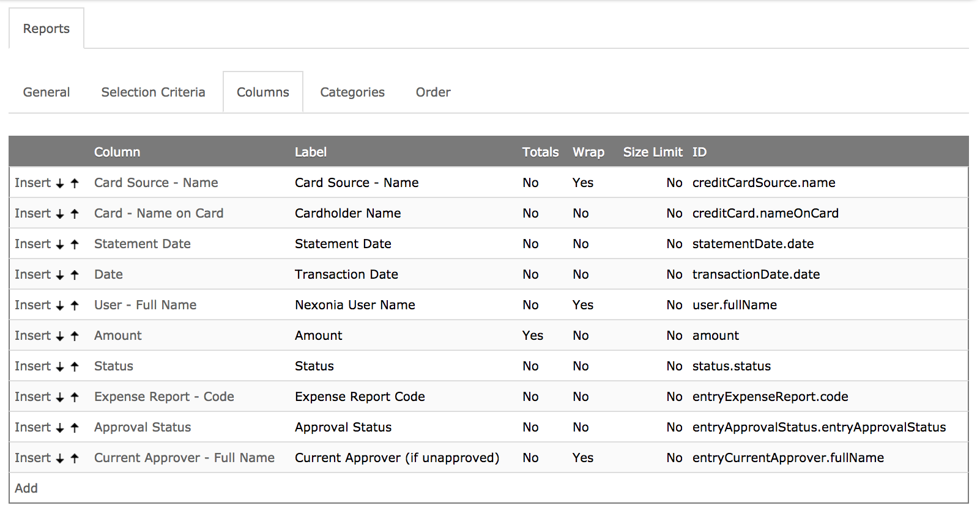The width and height of the screenshot is (980, 522).
Task: Click Add link below the table
Action: tap(26, 488)
